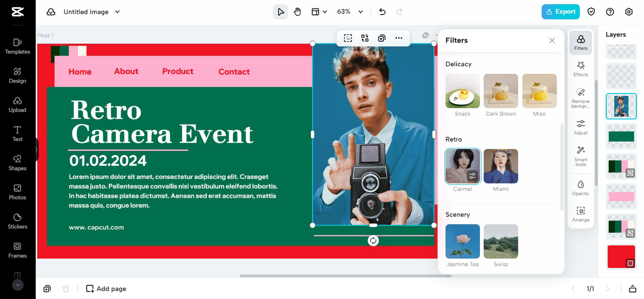Select the pink rectangle layer thumbnail
Viewport: 644px width, 299px height.
621,196
